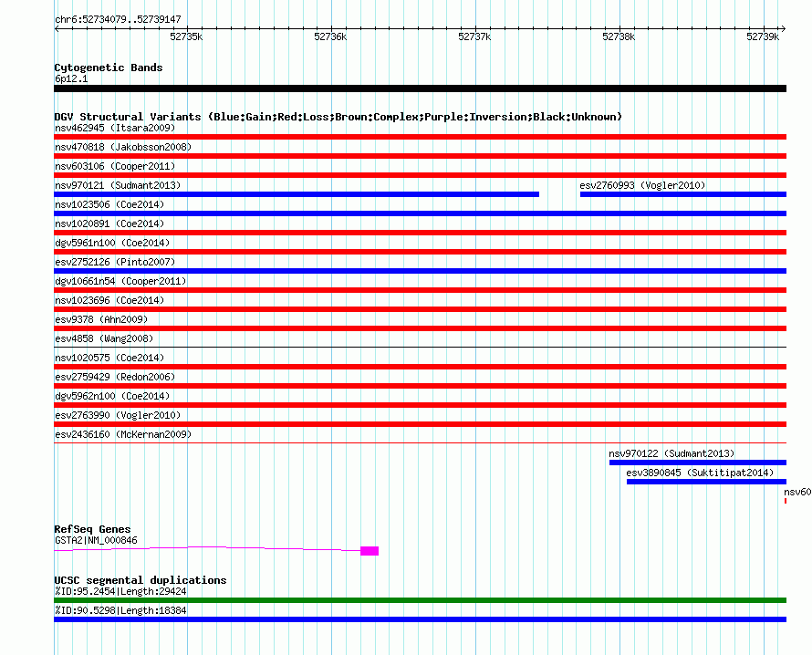Click the blue bar under esv3890845
The width and height of the screenshot is (812, 655).
706,482
